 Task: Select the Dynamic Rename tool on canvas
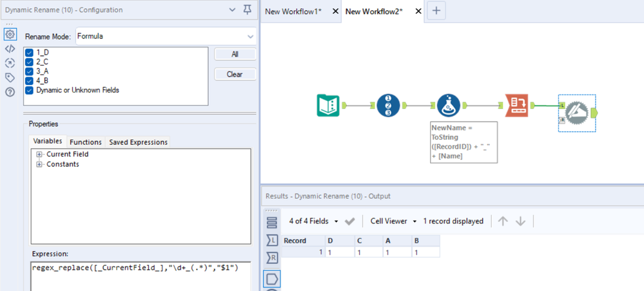pyautogui.click(x=577, y=113)
